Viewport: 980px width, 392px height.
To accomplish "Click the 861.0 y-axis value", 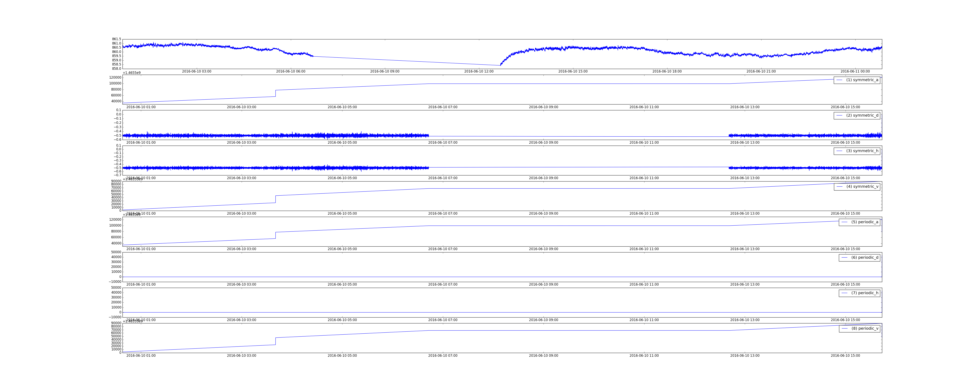I will pyautogui.click(x=116, y=43).
